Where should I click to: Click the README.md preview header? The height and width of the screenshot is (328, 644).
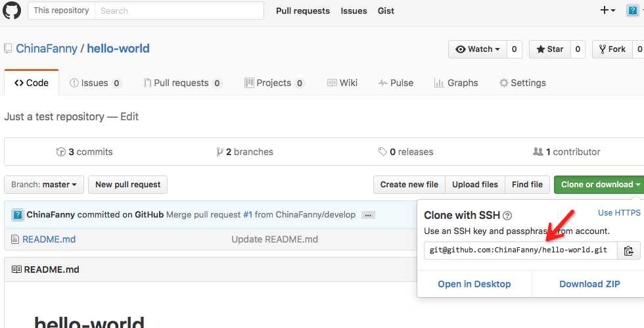pyautogui.click(x=51, y=269)
